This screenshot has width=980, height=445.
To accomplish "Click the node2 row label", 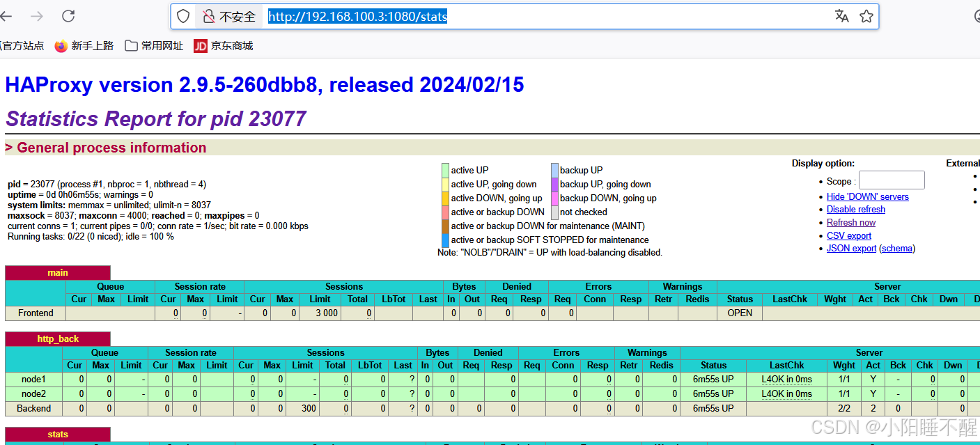I will tap(34, 394).
